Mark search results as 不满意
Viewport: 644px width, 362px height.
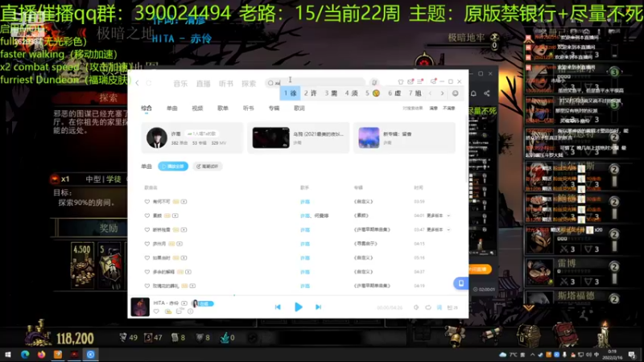(449, 109)
